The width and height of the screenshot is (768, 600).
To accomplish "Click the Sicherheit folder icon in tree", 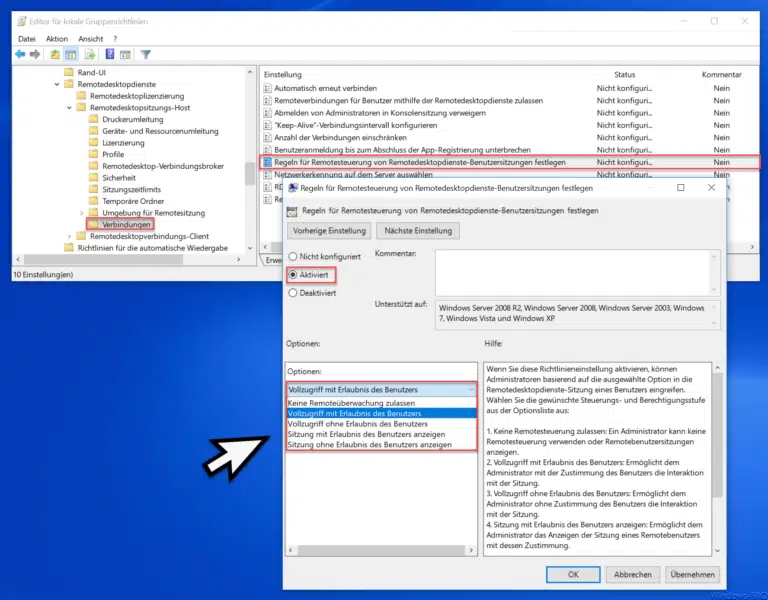I will click(94, 177).
